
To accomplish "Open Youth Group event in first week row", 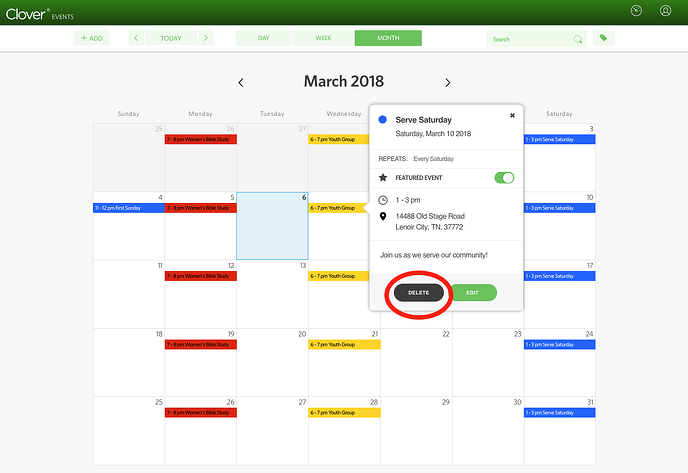I will click(339, 139).
